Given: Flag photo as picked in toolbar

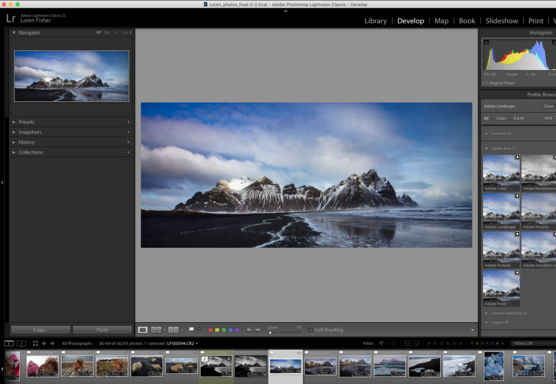Looking at the screenshot, I should click(191, 329).
